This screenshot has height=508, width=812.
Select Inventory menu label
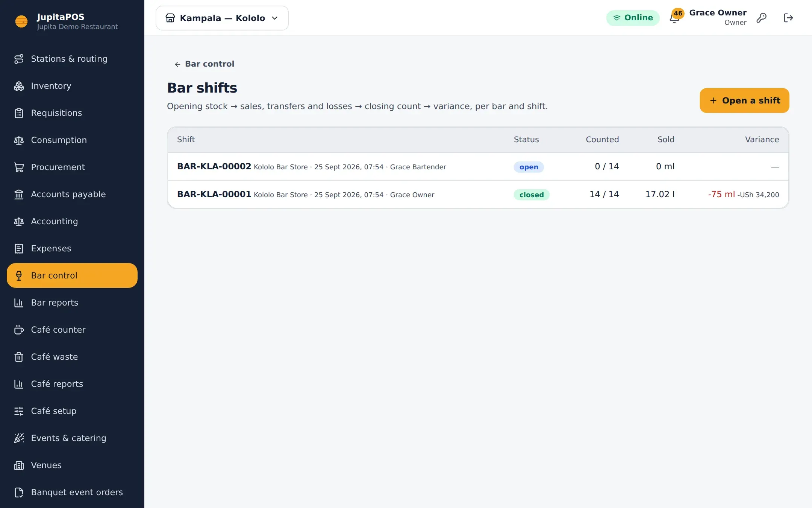tap(51, 86)
